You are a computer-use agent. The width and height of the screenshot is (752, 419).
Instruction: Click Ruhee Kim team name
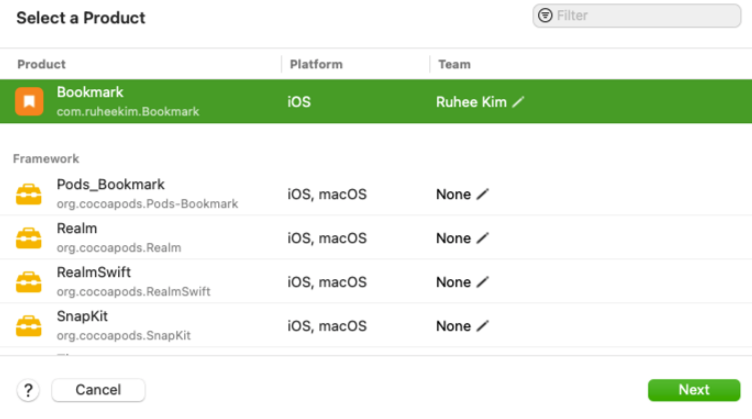tap(471, 102)
